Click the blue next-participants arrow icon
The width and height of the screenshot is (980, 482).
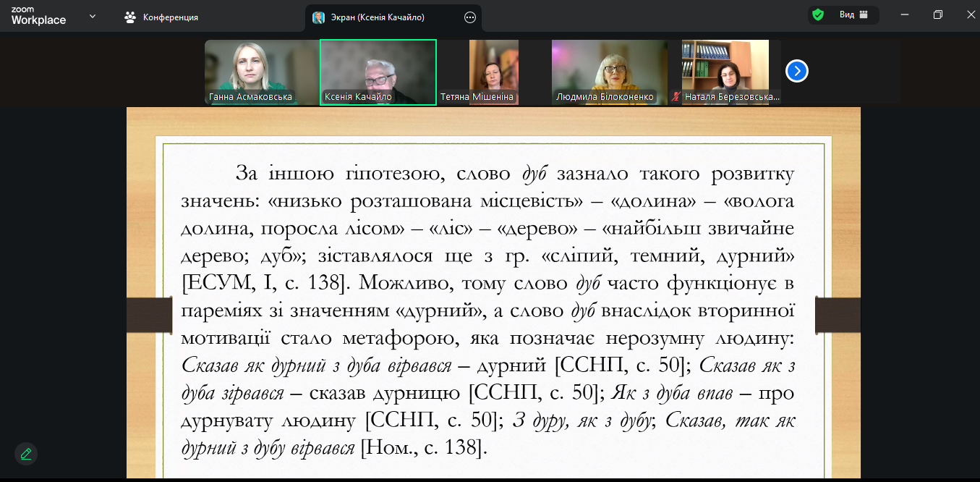796,71
